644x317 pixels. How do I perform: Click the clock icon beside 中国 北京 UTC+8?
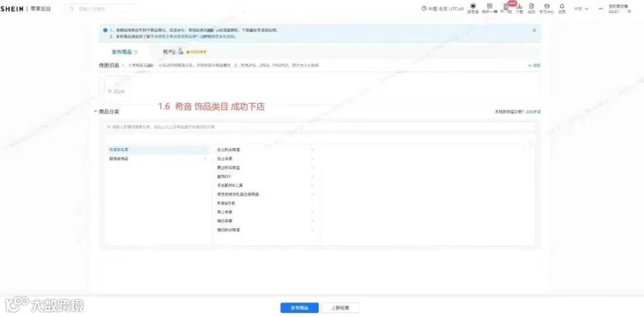tap(425, 8)
